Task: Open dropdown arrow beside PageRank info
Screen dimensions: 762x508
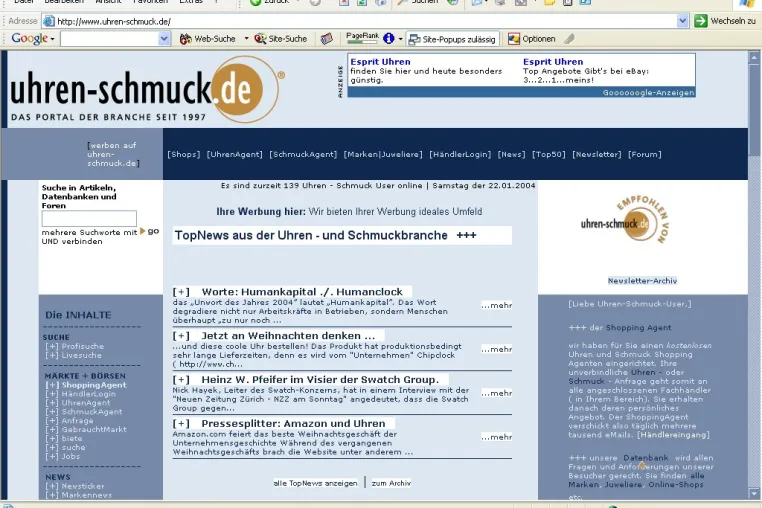Action: [400, 39]
